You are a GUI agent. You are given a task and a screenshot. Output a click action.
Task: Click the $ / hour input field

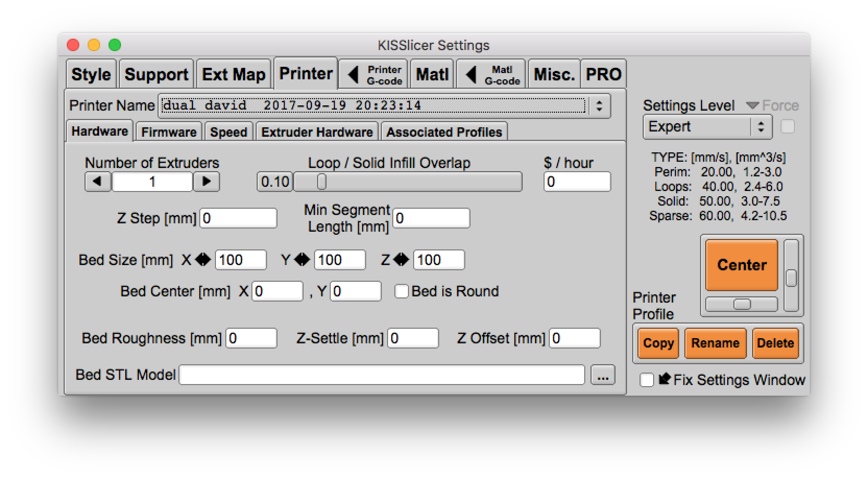577,182
